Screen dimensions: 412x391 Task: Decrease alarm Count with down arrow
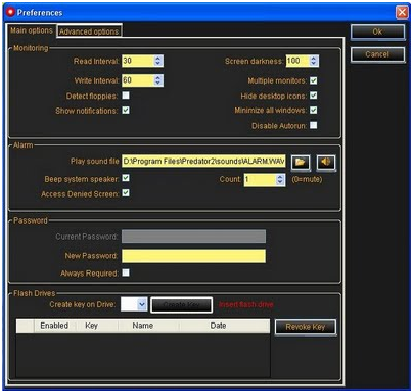[x=280, y=182]
